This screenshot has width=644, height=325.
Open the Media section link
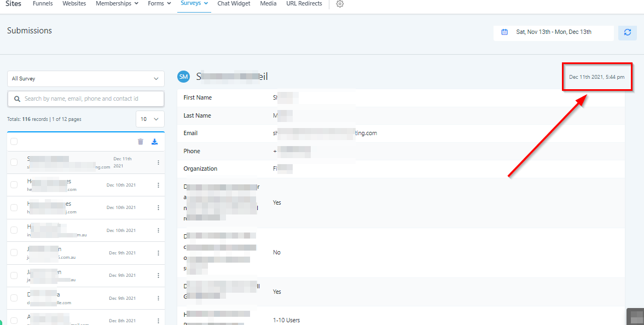point(268,4)
